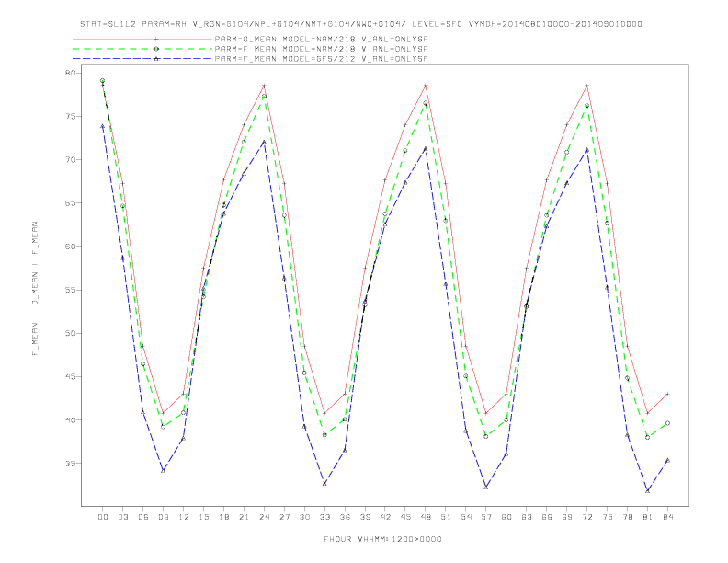Click x-axis tick label 78
The width and height of the screenshot is (728, 563).
(627, 517)
